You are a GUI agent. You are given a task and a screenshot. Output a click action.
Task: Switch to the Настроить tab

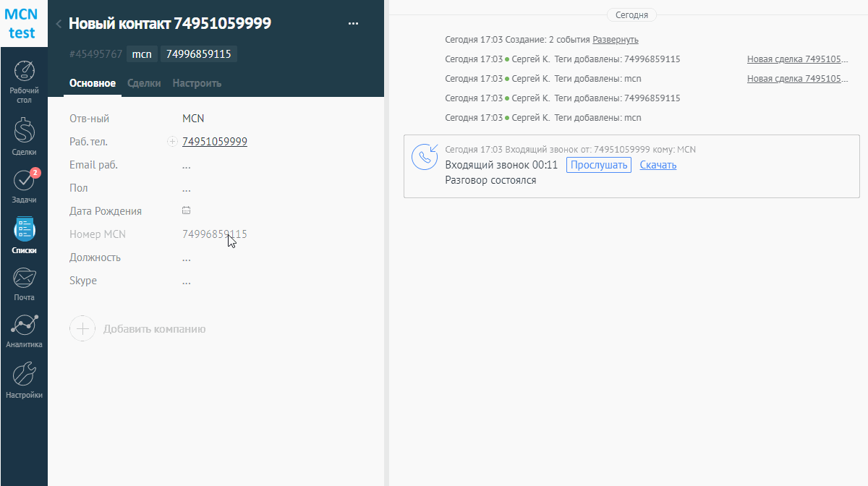[x=197, y=83]
